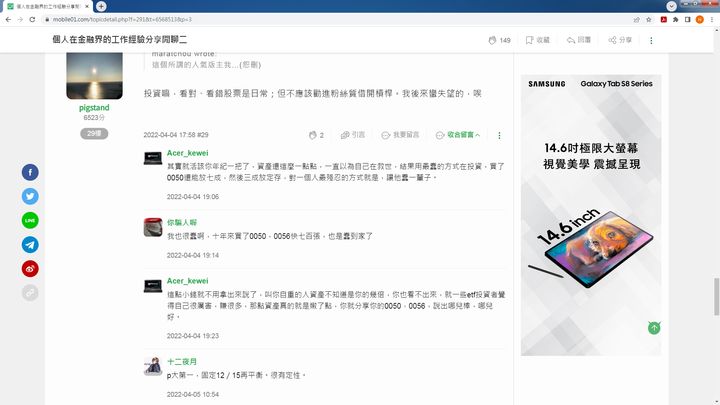Click comment timestamp 2022-04-05 10:54
Screen dimensions: 720x405
pos(193,394)
